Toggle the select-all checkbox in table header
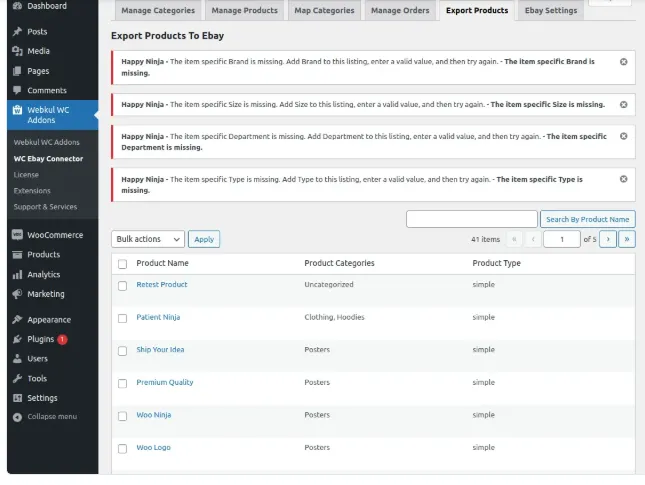The height and width of the screenshot is (485, 645). [123, 264]
